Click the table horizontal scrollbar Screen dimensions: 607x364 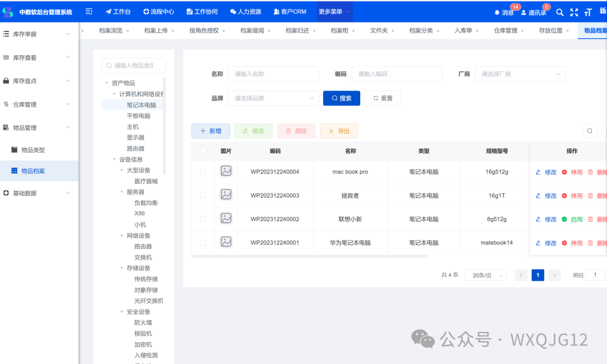tap(309, 257)
